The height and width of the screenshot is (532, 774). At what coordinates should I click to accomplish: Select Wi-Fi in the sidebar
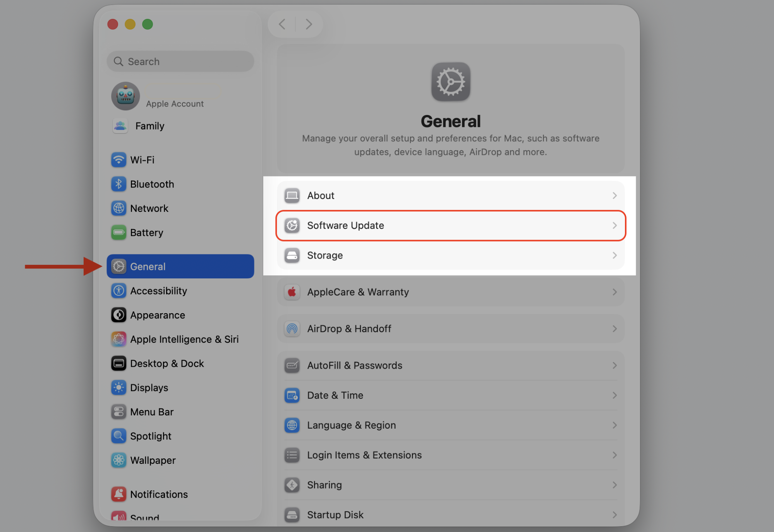point(180,160)
